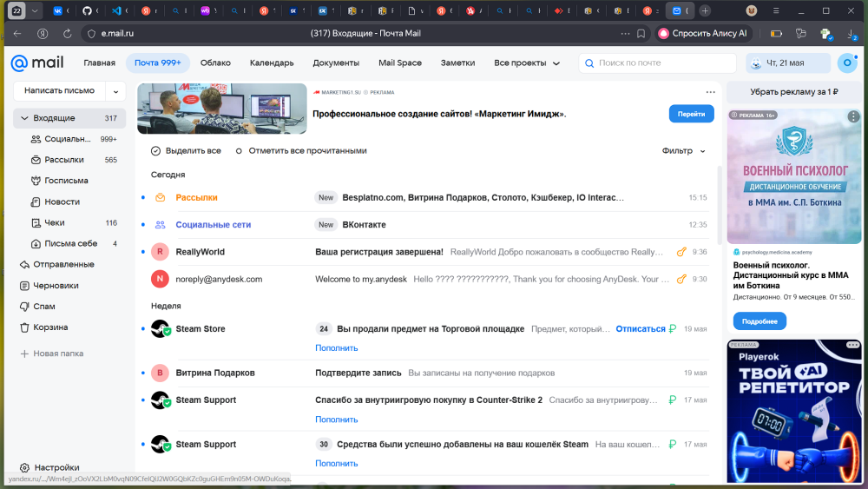Open Настройки settings
Screen dimensions: 868x489
49,467
